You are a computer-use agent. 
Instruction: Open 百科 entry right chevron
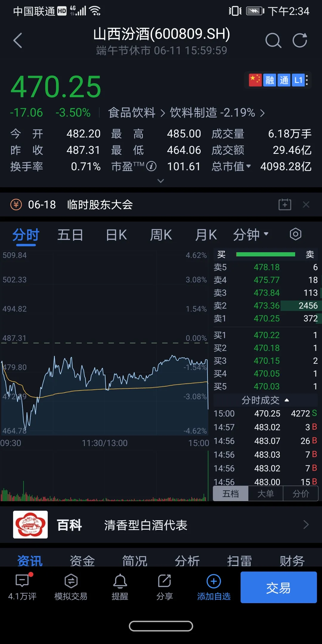point(306,524)
